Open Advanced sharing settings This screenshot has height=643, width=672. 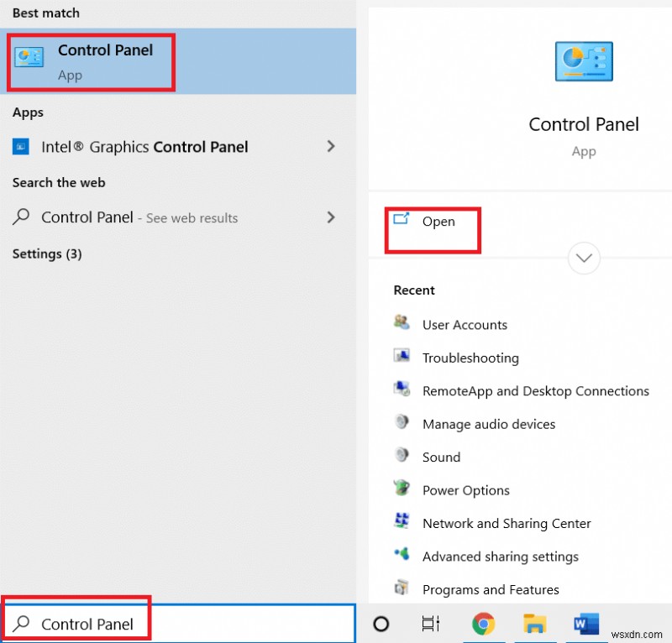500,557
